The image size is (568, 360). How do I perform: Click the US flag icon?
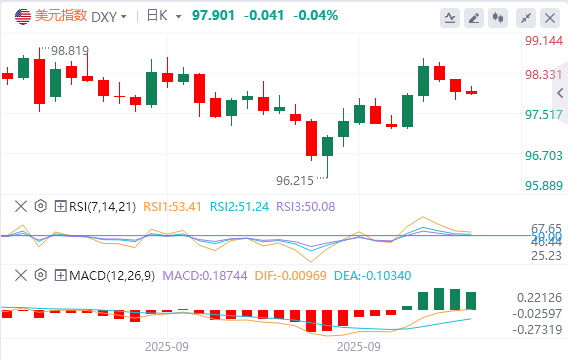(x=23, y=16)
